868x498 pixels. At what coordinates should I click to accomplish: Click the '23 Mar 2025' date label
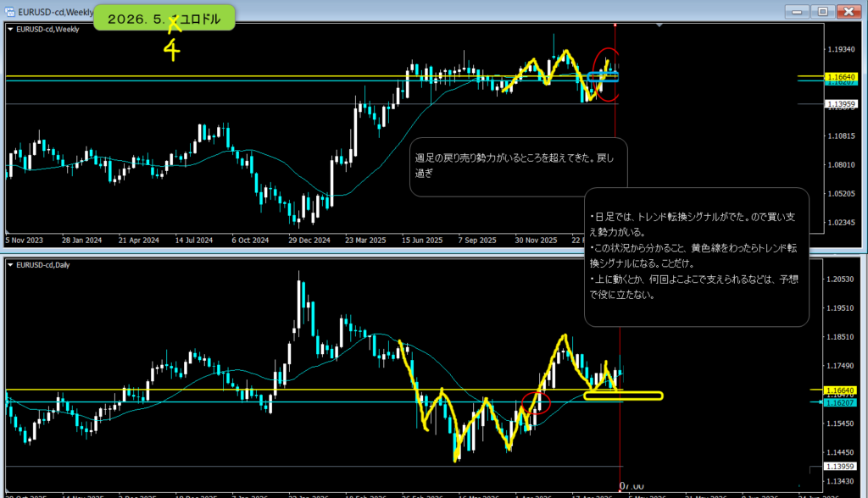click(x=365, y=241)
